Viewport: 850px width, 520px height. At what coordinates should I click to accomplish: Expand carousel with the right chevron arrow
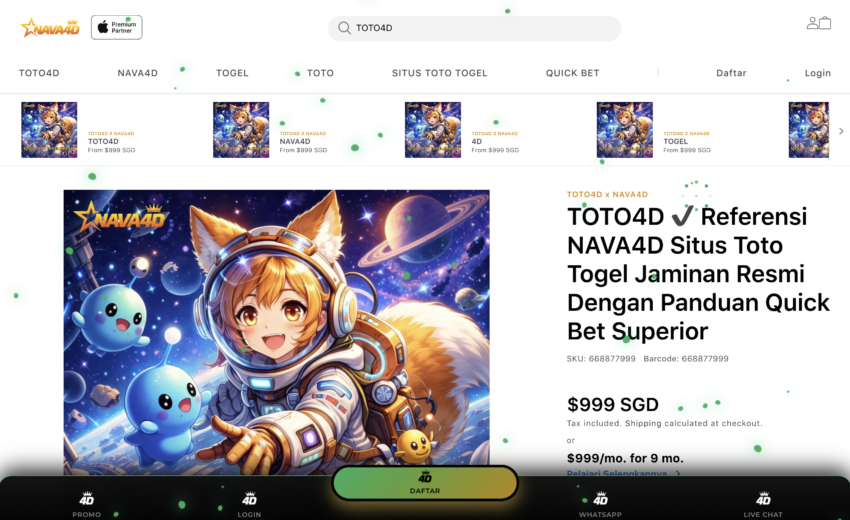pos(841,131)
